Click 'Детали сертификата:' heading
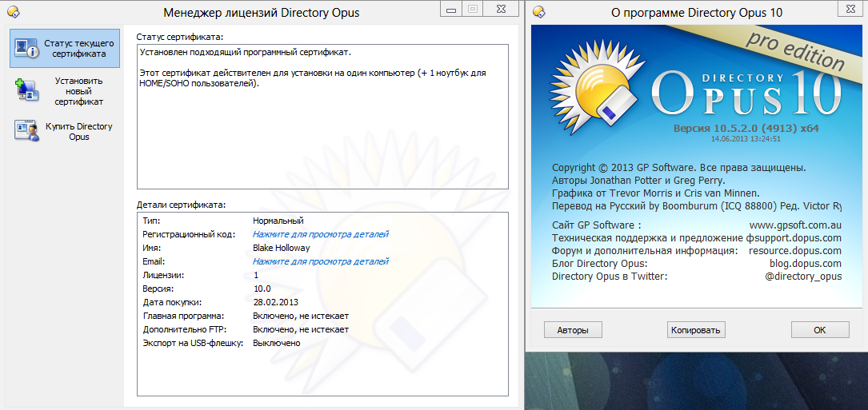 coord(182,205)
